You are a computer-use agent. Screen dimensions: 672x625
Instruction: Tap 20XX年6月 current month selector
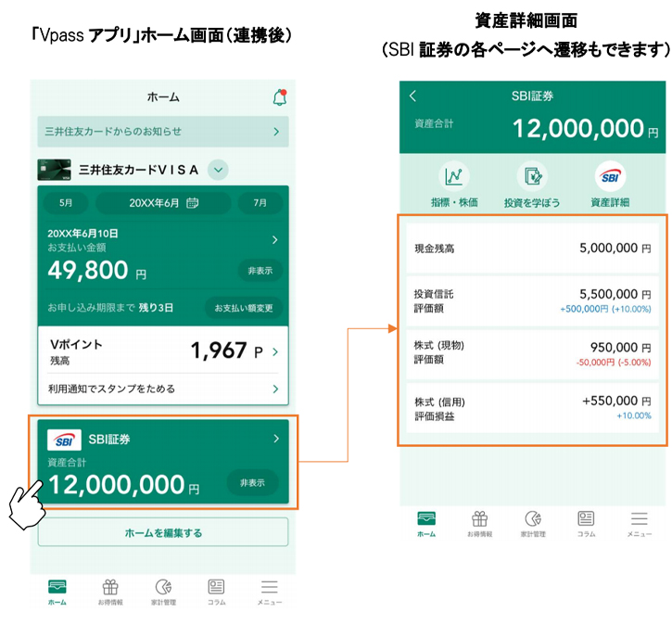[163, 203]
